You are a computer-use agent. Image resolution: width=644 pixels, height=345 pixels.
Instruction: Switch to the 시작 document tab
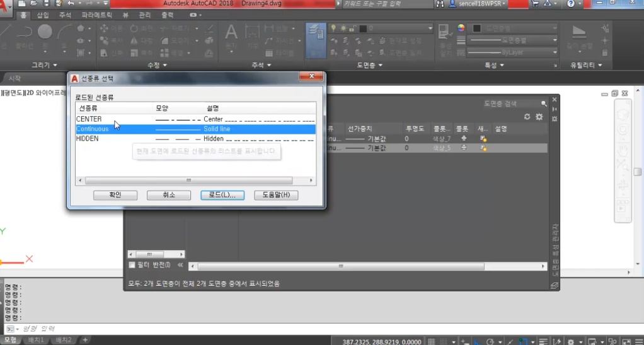click(14, 78)
